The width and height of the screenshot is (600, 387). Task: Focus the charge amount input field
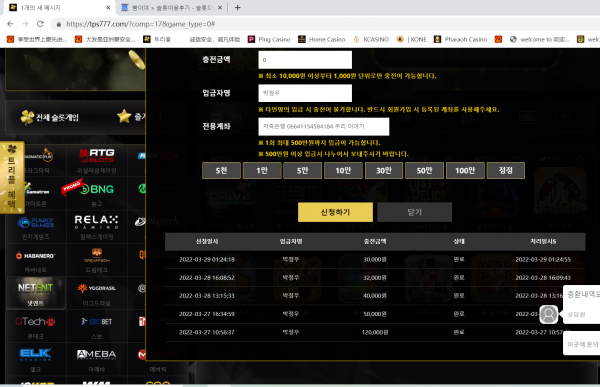click(305, 60)
